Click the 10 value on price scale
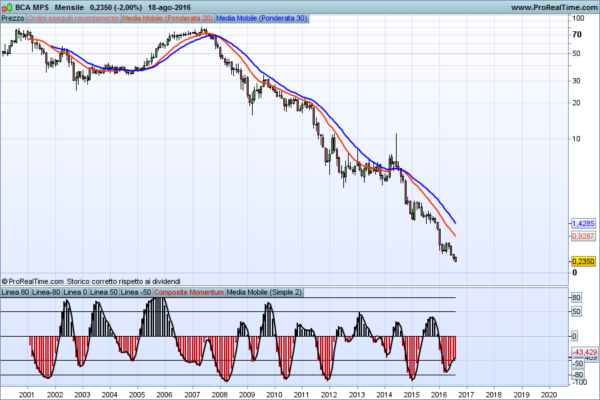This screenshot has width=600, height=400. tap(576, 139)
